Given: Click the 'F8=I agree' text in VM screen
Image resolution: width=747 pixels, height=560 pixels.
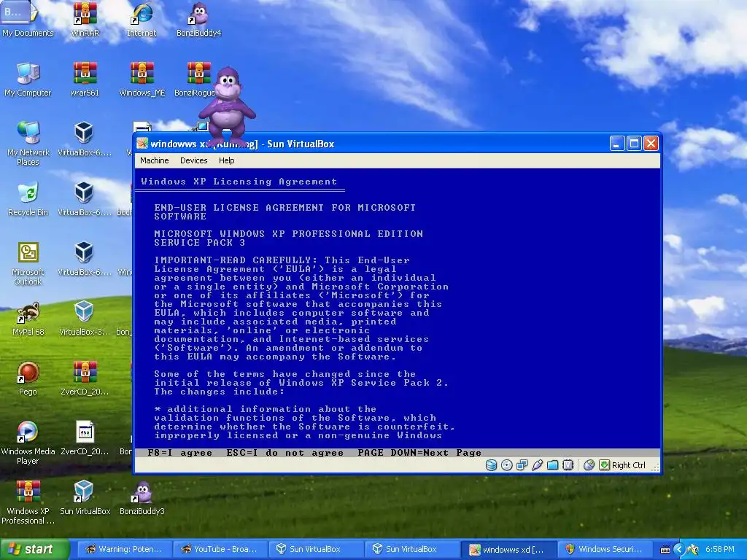Looking at the screenshot, I should click(x=179, y=453).
